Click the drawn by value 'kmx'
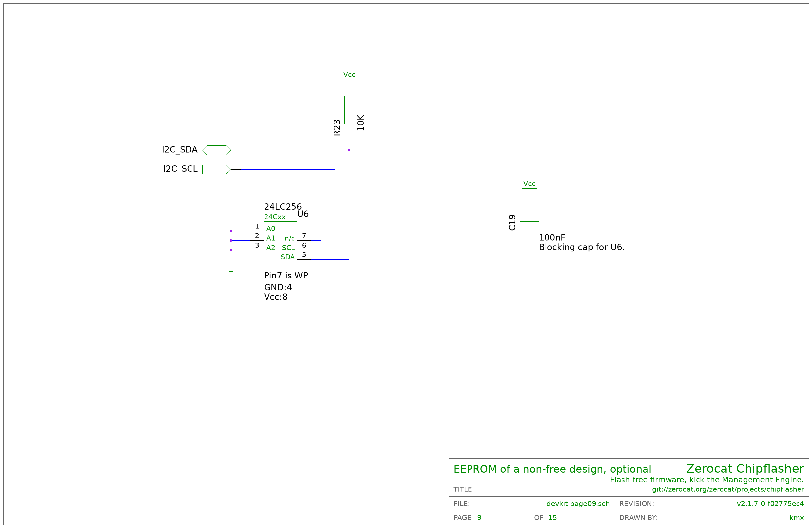This screenshot has height=528, width=812. (x=797, y=518)
